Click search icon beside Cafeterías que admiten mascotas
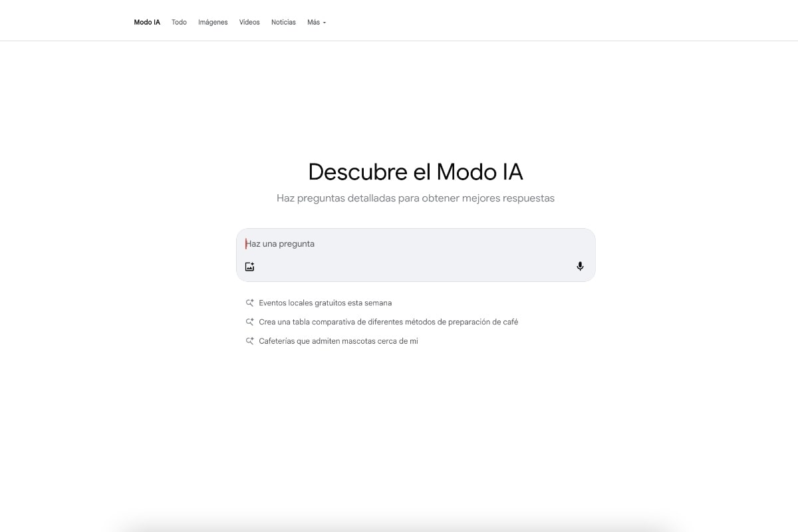798x532 pixels. click(250, 341)
